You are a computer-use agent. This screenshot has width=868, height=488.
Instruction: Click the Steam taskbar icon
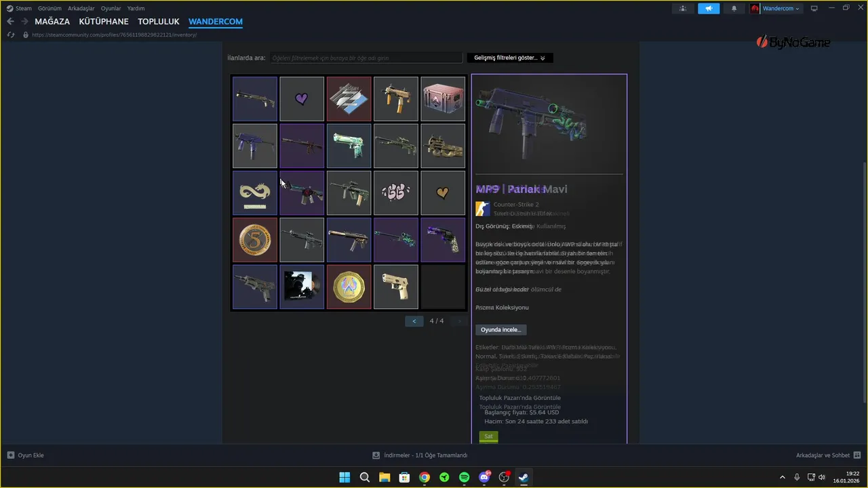click(524, 477)
